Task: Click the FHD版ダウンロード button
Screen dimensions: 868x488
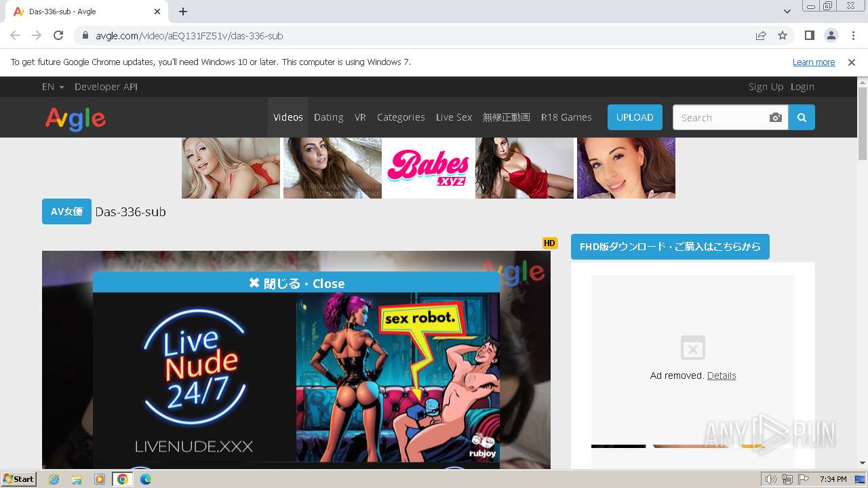Action: pos(670,247)
